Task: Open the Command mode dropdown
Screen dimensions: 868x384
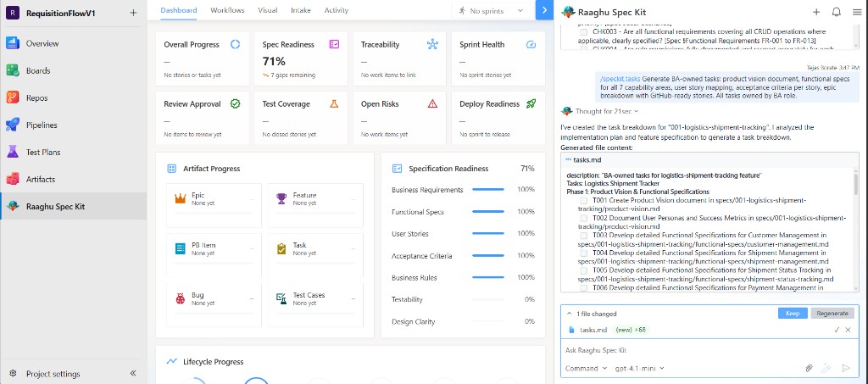Action: pyautogui.click(x=586, y=368)
